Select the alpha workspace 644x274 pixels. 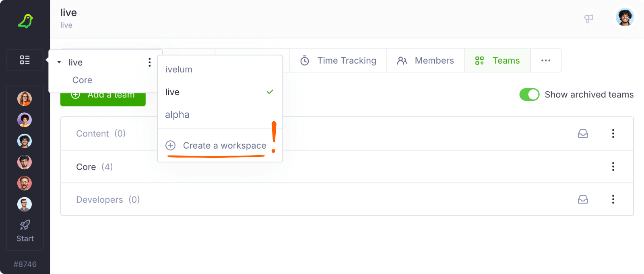tap(178, 115)
